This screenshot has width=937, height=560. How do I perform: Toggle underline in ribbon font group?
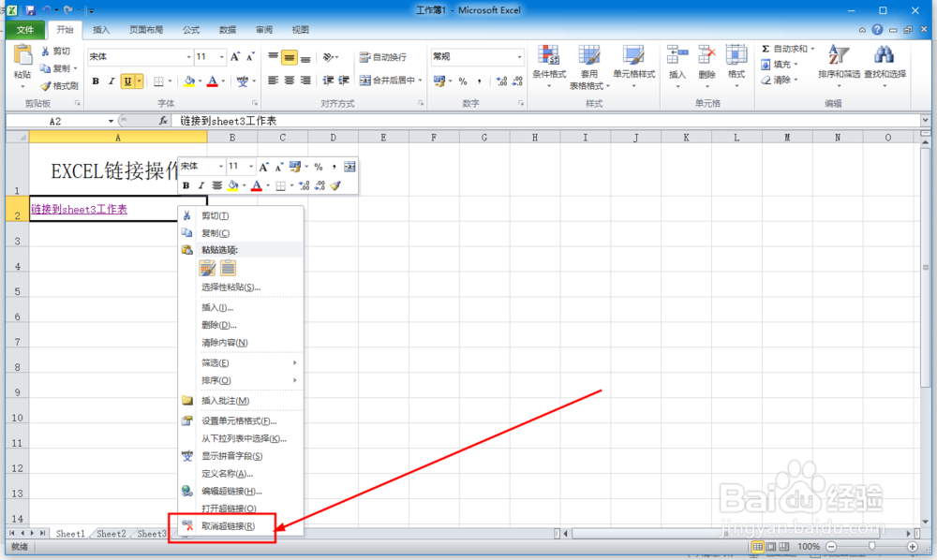(x=127, y=81)
